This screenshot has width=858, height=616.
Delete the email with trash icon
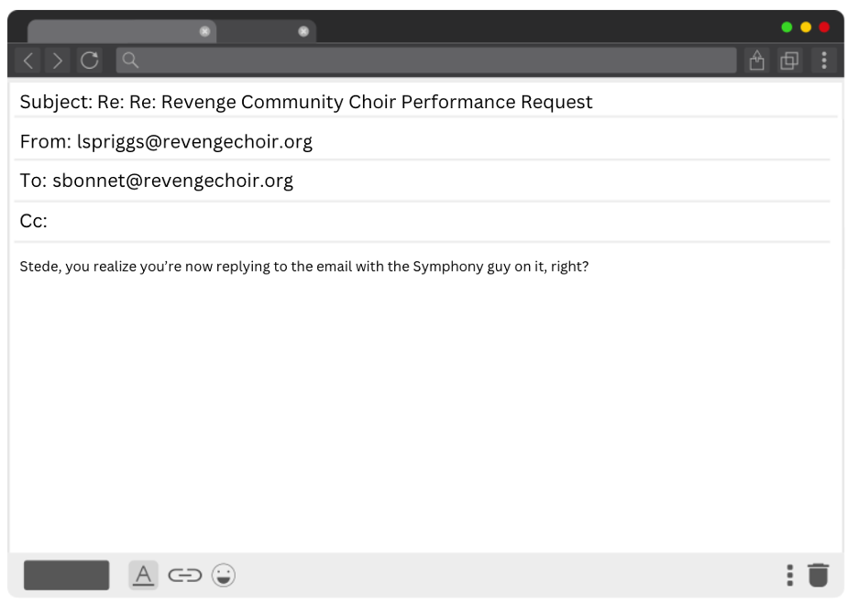tap(818, 576)
